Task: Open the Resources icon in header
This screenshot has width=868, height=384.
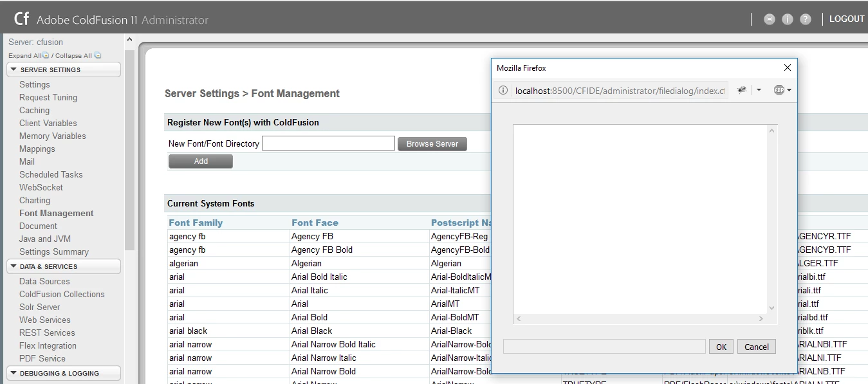Action: 770,19
